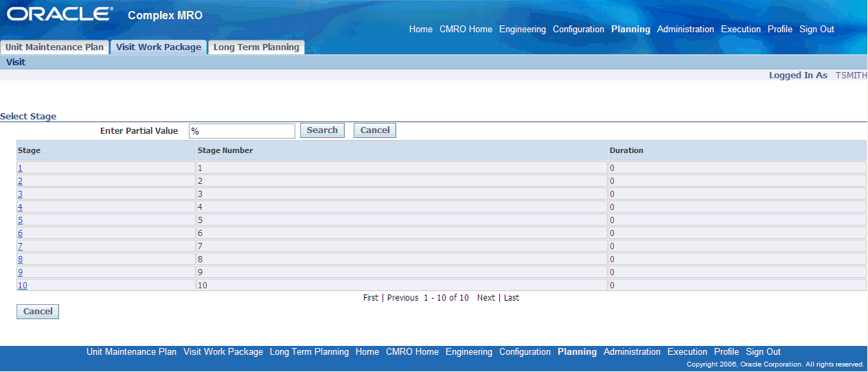
Task: Click Duration cell for stage 10
Action: [737, 286]
